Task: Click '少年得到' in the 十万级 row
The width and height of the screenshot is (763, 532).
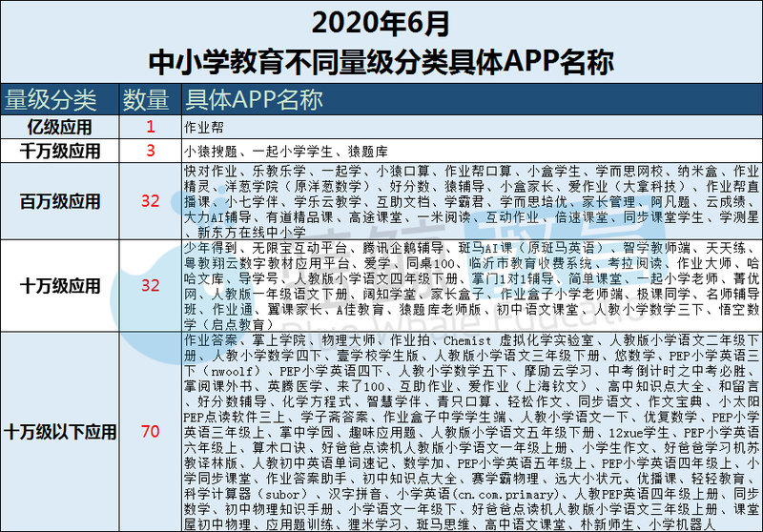Action: coord(210,248)
